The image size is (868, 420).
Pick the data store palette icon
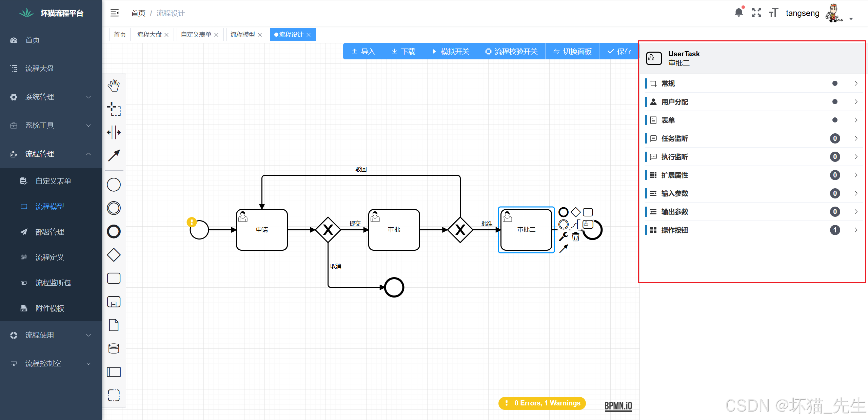[x=114, y=348]
